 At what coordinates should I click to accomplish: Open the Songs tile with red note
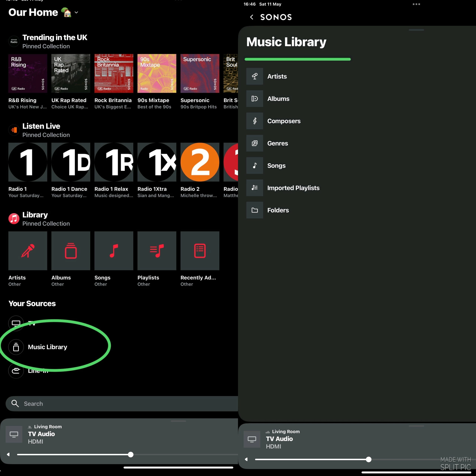tap(114, 251)
